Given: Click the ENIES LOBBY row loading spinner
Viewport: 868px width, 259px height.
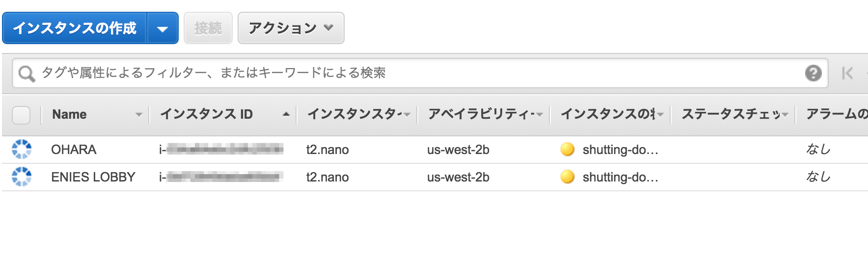Looking at the screenshot, I should (x=22, y=177).
